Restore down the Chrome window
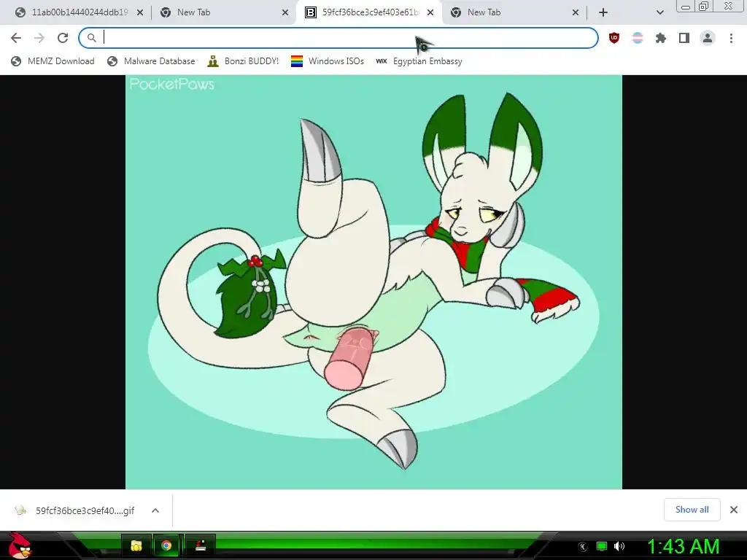Image resolution: width=747 pixels, height=560 pixels. tap(703, 7)
